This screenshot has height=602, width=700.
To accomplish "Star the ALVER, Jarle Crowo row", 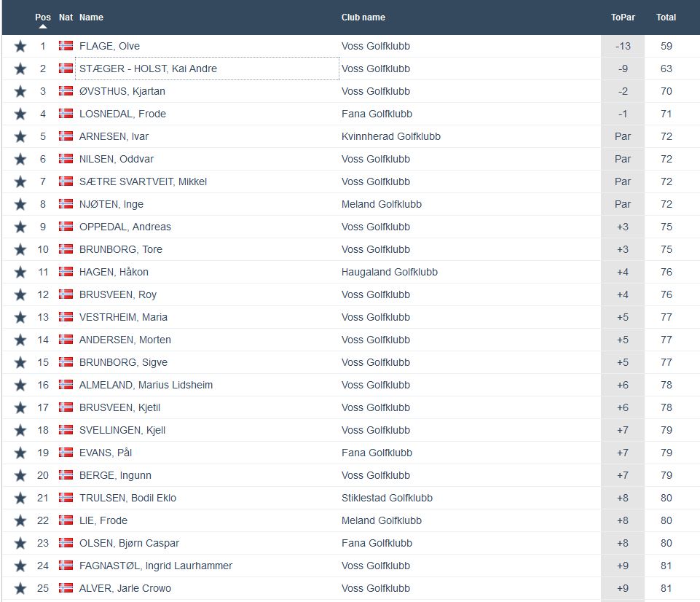I will [20, 589].
